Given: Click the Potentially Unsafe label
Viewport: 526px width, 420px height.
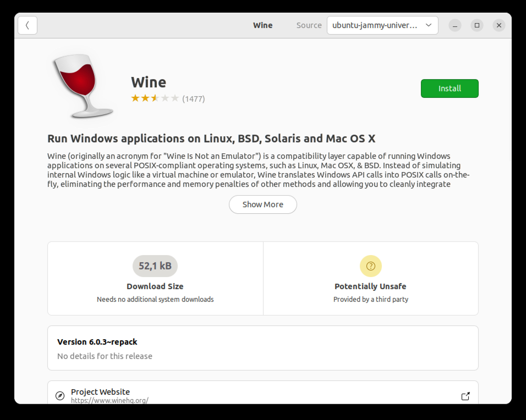Looking at the screenshot, I should pyautogui.click(x=370, y=286).
